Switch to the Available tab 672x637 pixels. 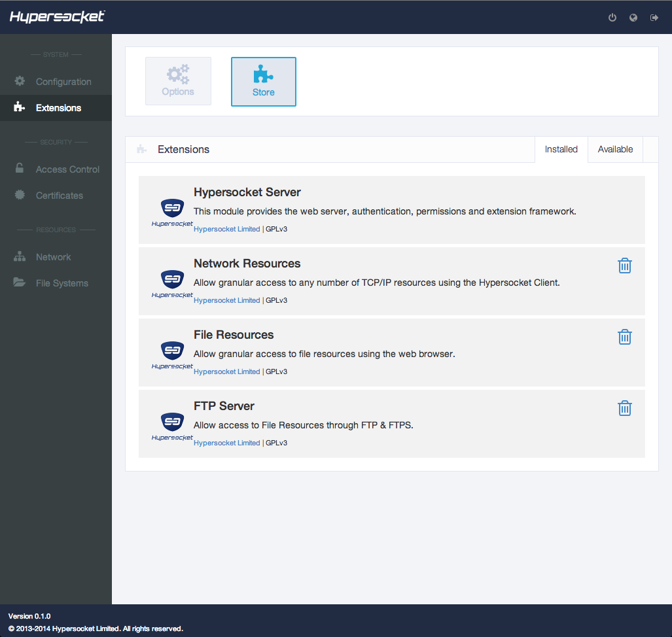pos(615,149)
